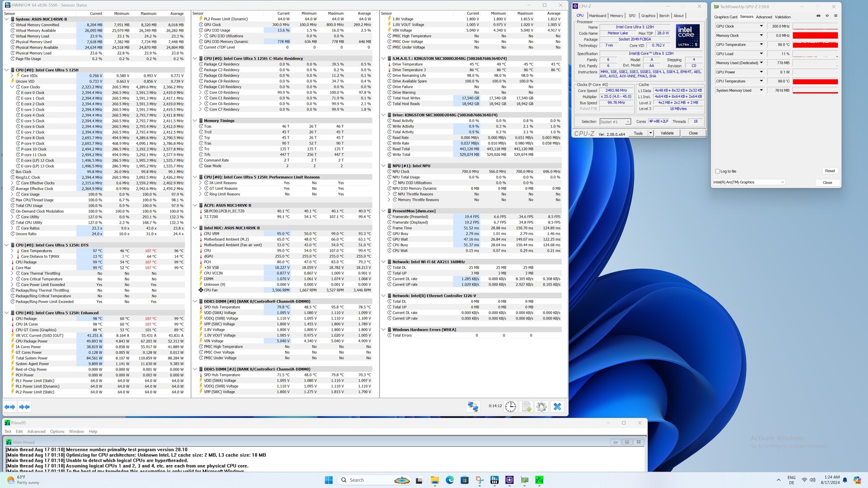868x488 pixels.
Task: Click HWiNFO shrink columns arrows button
Action: 24,407
